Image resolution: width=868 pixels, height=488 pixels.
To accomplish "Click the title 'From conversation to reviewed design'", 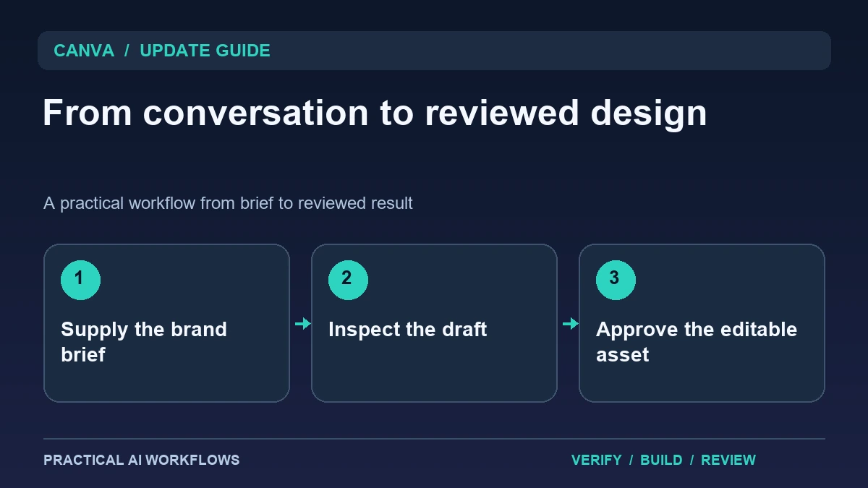I will click(375, 113).
